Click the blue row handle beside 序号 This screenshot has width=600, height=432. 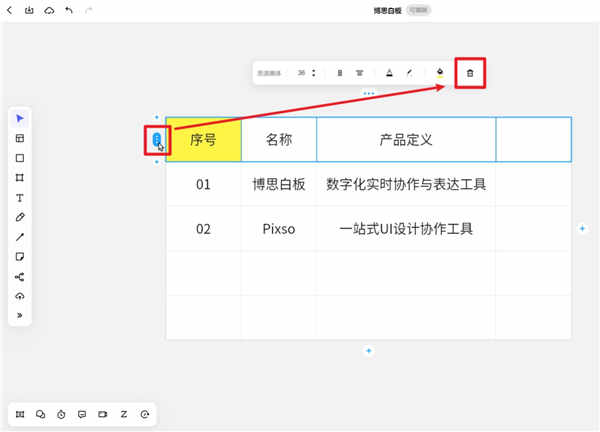[157, 140]
